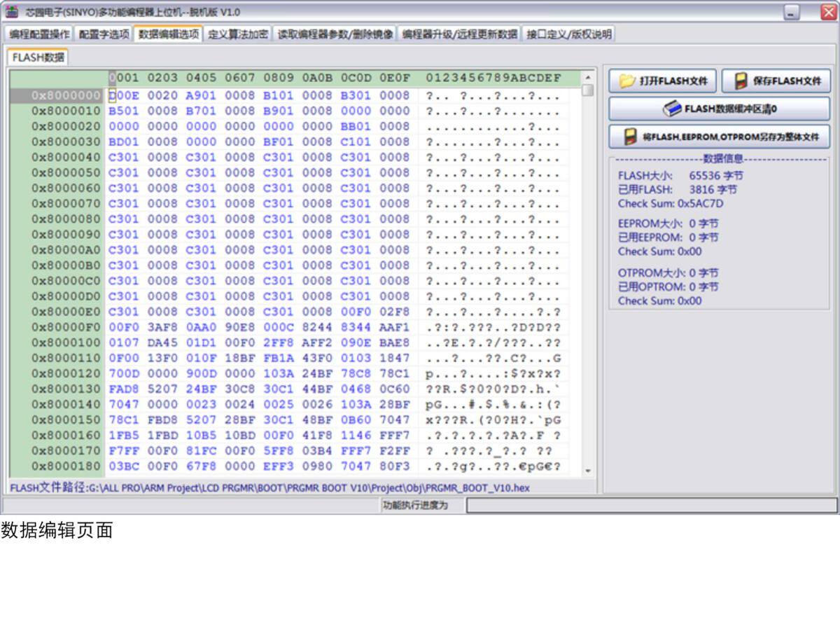The width and height of the screenshot is (840, 622).
Task: Click the FLASH大小 65536 字节 value
Action: [x=716, y=176]
